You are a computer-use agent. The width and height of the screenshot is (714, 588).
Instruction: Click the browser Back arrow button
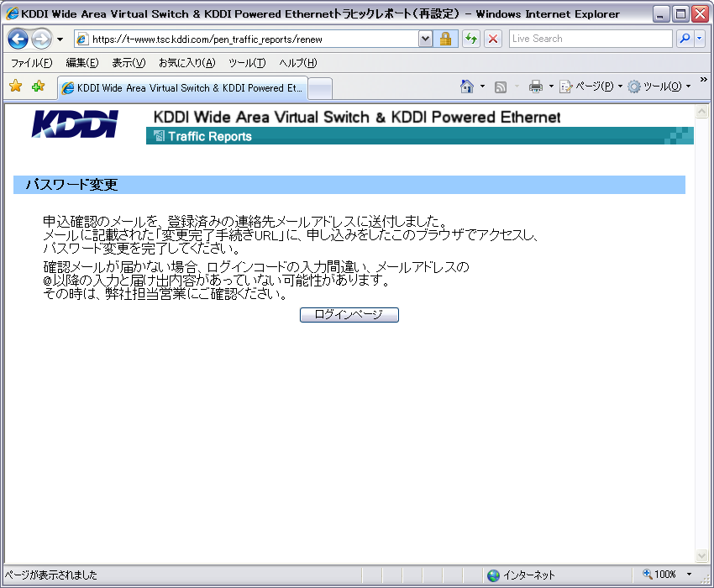(x=18, y=39)
